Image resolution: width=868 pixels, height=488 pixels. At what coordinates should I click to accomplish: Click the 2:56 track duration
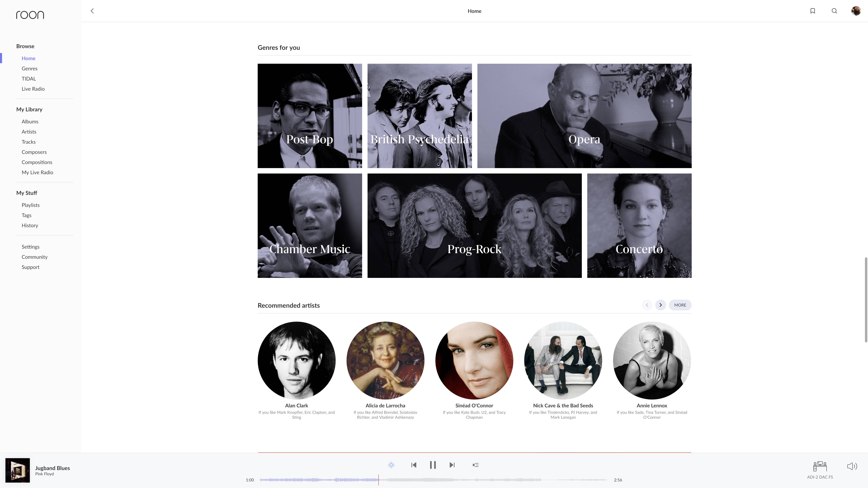tap(618, 480)
